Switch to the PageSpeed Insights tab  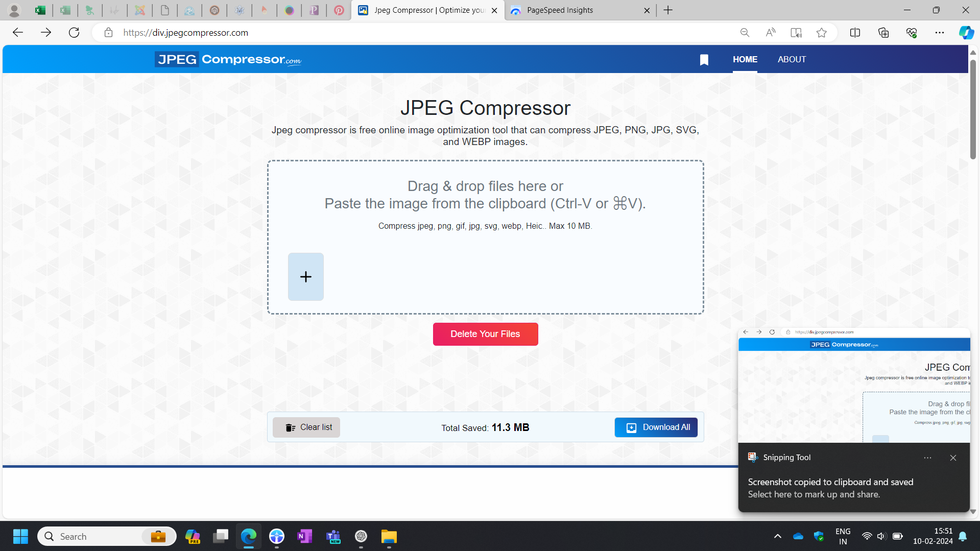pos(581,10)
